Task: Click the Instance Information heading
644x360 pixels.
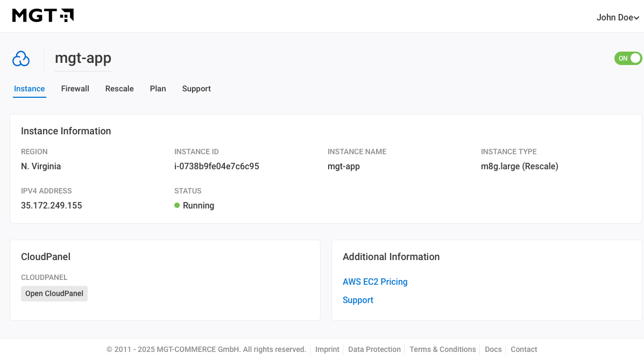Action: point(66,131)
